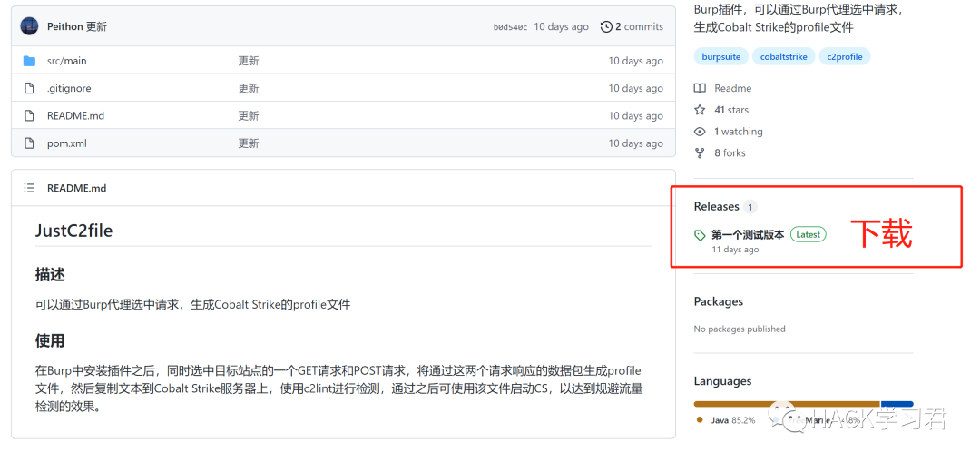The height and width of the screenshot is (462, 980).
Task: Open commit message for .gitignore row
Action: [248, 88]
